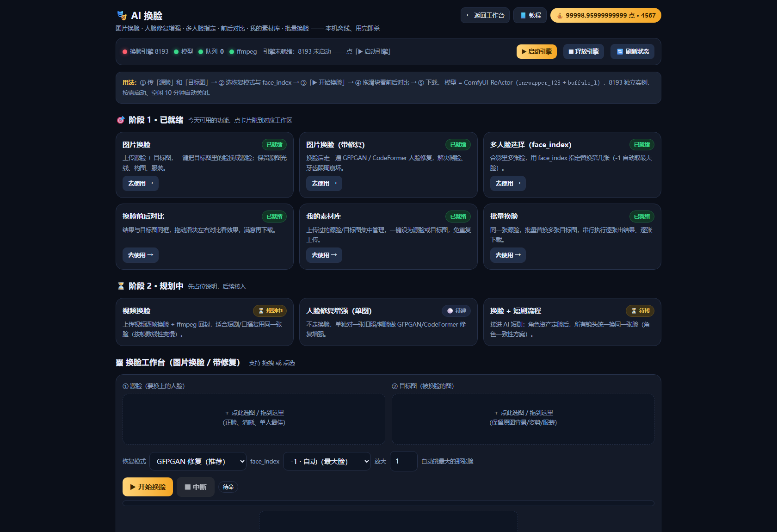777x532 pixels.
Task: Click the green status dot beside ffmpeg
Action: click(x=232, y=52)
